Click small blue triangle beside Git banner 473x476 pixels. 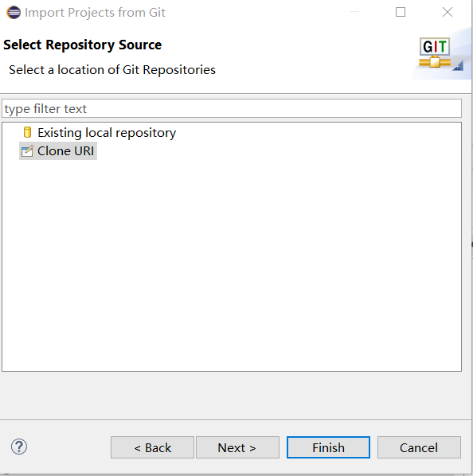coord(458,65)
